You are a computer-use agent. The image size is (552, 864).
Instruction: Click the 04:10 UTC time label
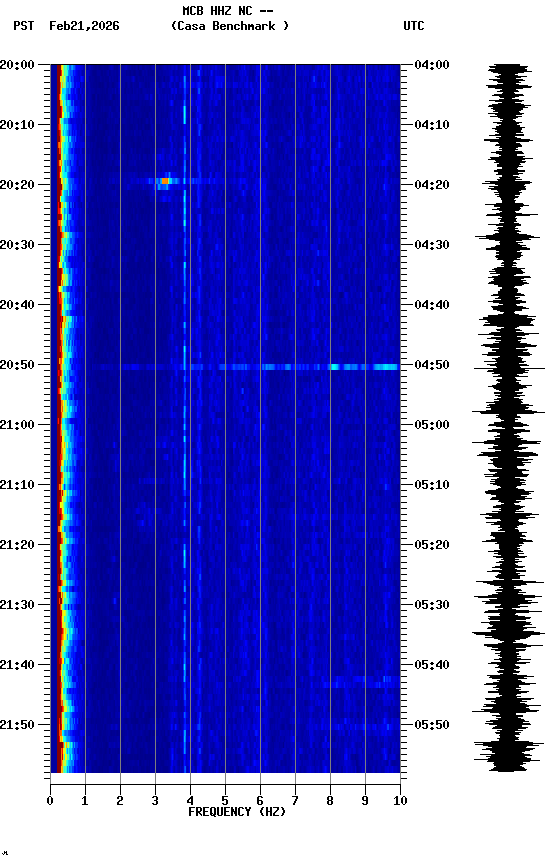click(432, 125)
